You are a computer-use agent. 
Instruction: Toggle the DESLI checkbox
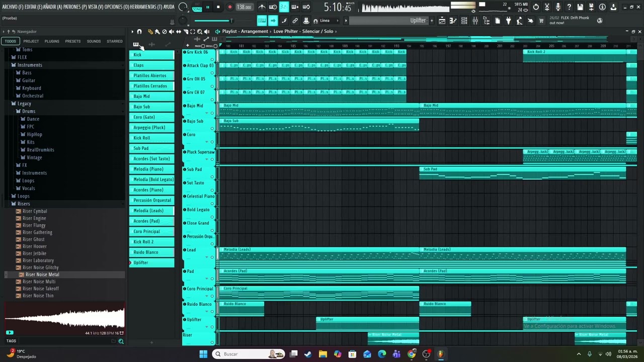coord(215,46)
